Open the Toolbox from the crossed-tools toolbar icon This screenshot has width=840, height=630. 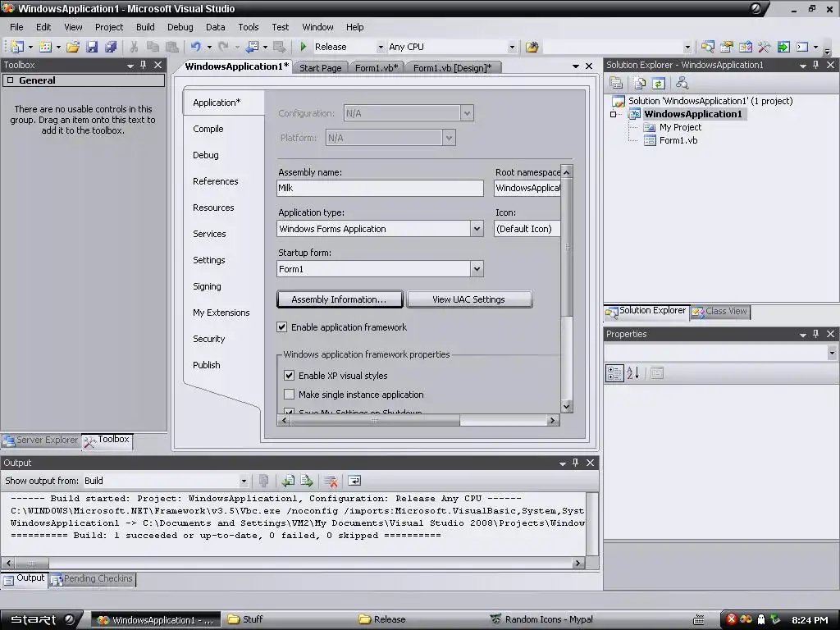pos(765,47)
